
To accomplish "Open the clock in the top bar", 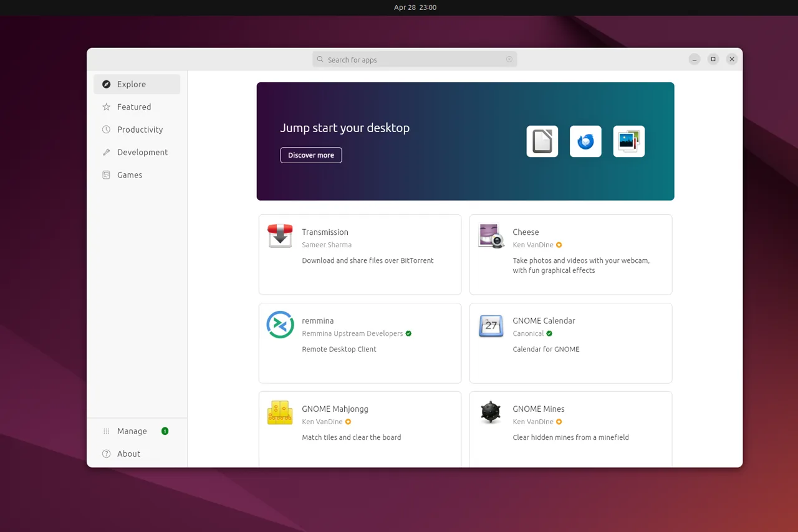I will [x=415, y=7].
